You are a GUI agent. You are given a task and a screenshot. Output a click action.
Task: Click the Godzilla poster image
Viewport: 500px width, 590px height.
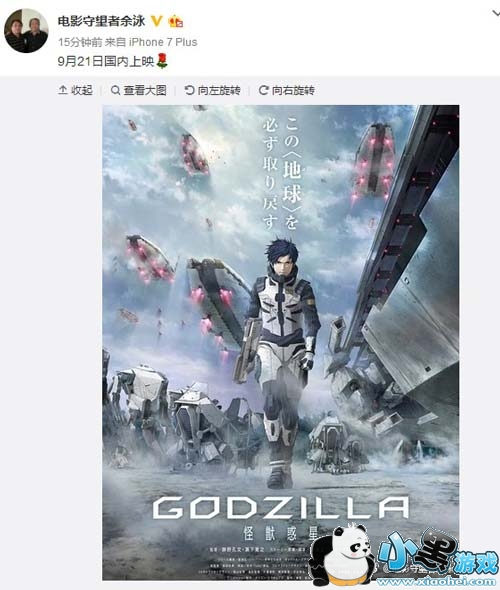(x=281, y=342)
